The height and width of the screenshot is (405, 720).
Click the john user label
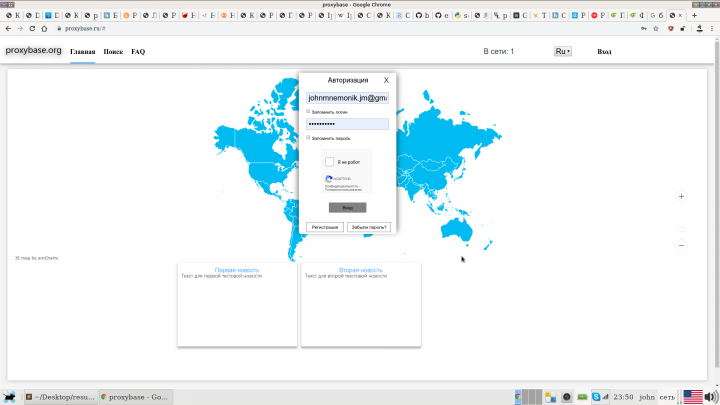[x=647, y=397]
